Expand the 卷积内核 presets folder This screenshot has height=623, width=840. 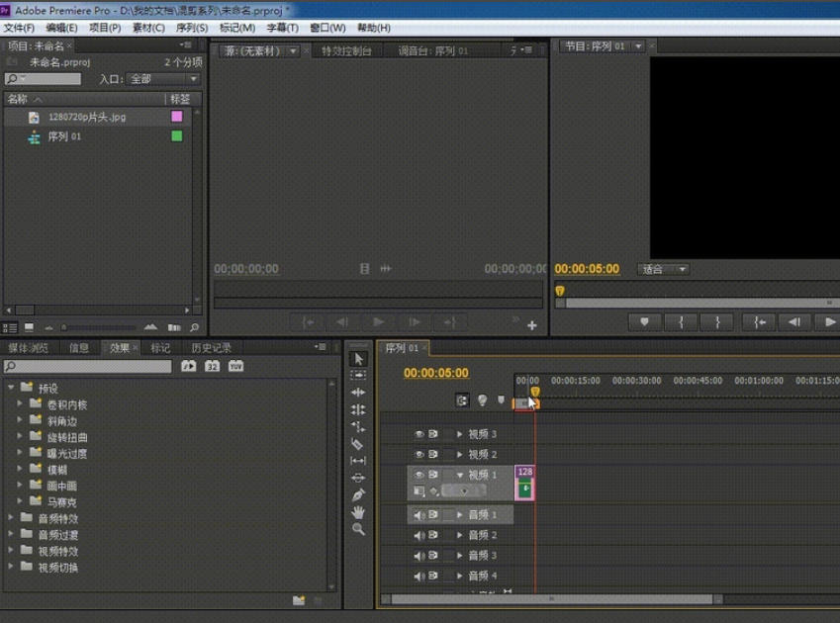click(20, 403)
